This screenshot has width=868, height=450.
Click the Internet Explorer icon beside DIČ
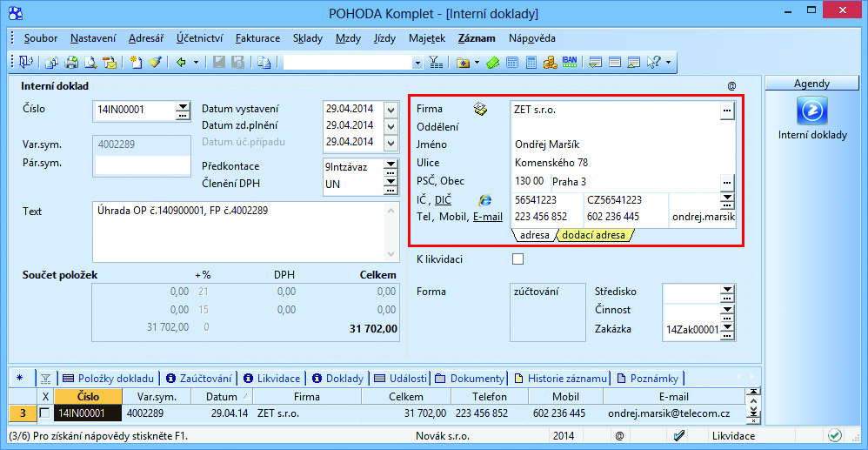[484, 199]
